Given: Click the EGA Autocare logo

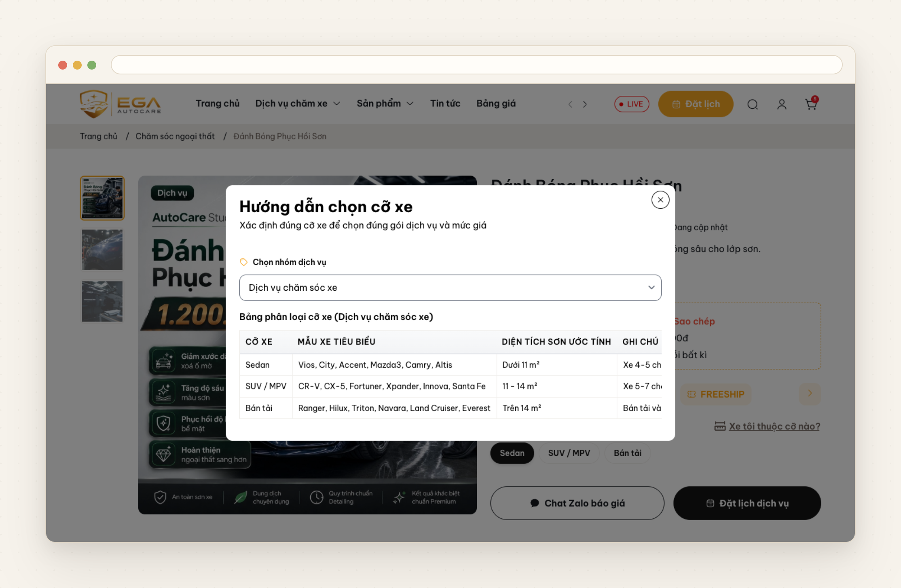Looking at the screenshot, I should pyautogui.click(x=120, y=104).
